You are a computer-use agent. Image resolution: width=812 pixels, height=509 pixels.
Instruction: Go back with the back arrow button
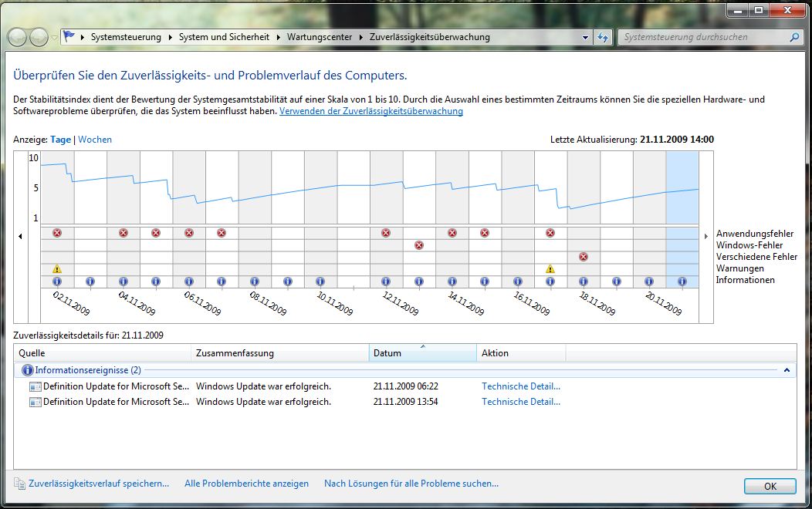pos(17,37)
